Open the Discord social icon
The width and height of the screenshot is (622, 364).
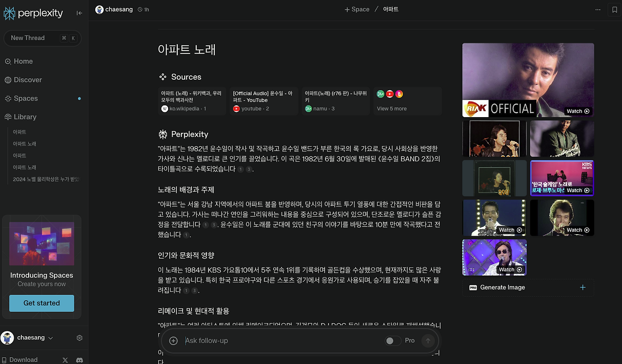(79, 360)
